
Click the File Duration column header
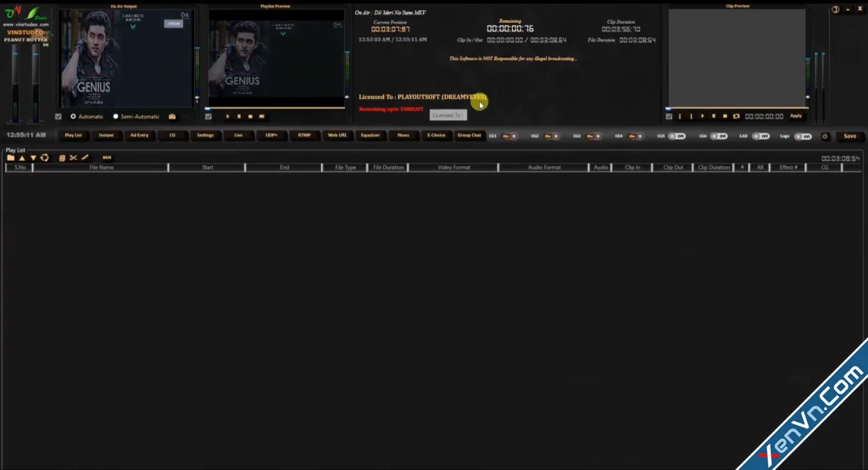pos(388,168)
